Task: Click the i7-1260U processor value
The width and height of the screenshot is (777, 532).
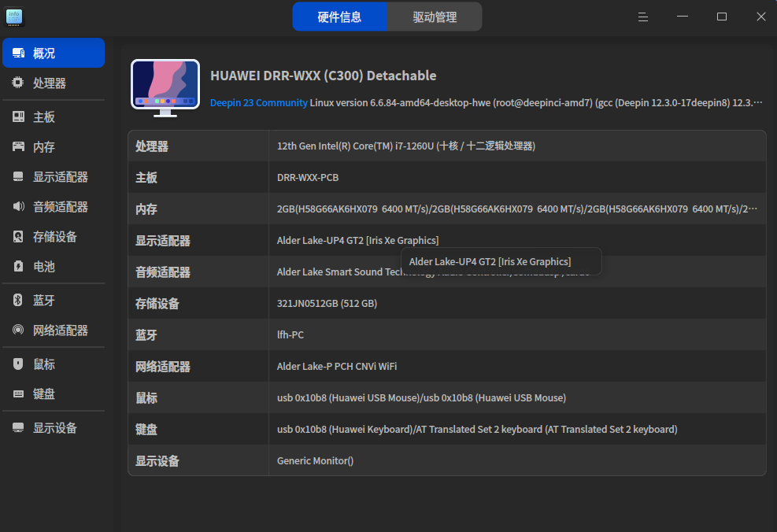Action: [x=406, y=146]
